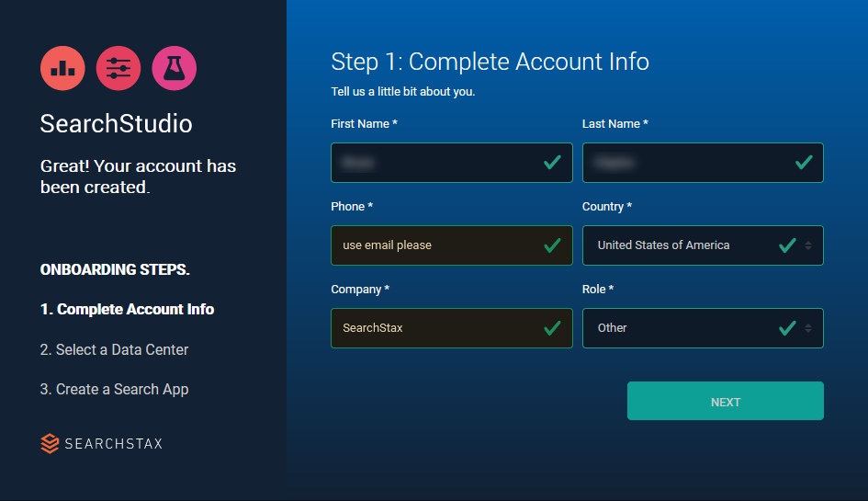868x501 pixels.
Task: Click the SEARCHSTAX wordmark text
Action: point(114,444)
